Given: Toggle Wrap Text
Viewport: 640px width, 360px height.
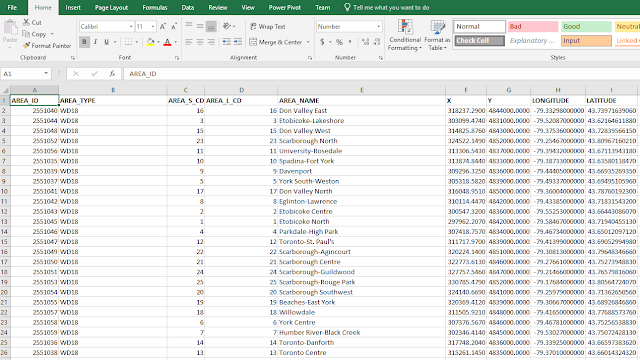Looking at the screenshot, I should [x=267, y=27].
